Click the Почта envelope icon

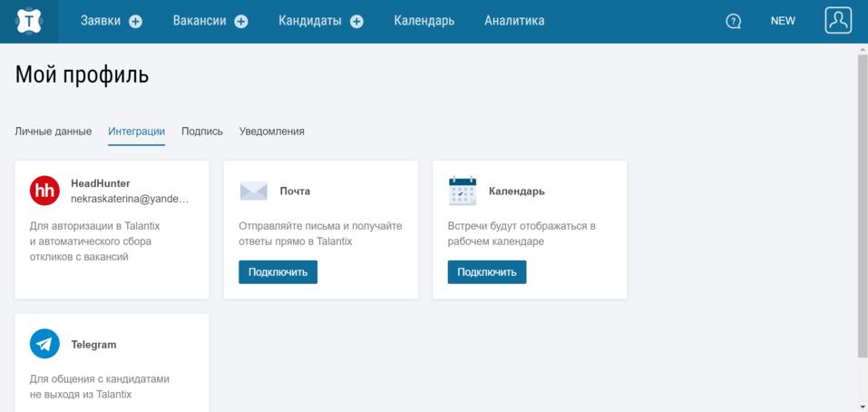[254, 191]
